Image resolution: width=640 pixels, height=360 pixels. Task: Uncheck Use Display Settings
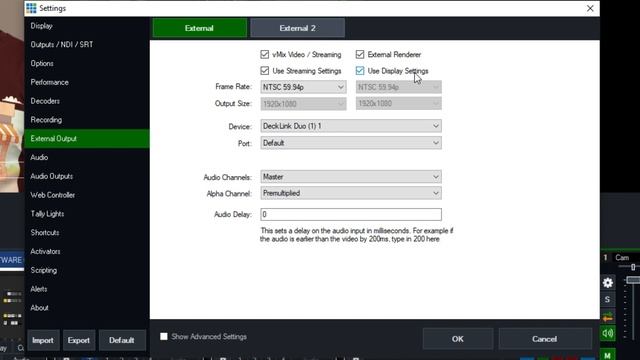[360, 71]
